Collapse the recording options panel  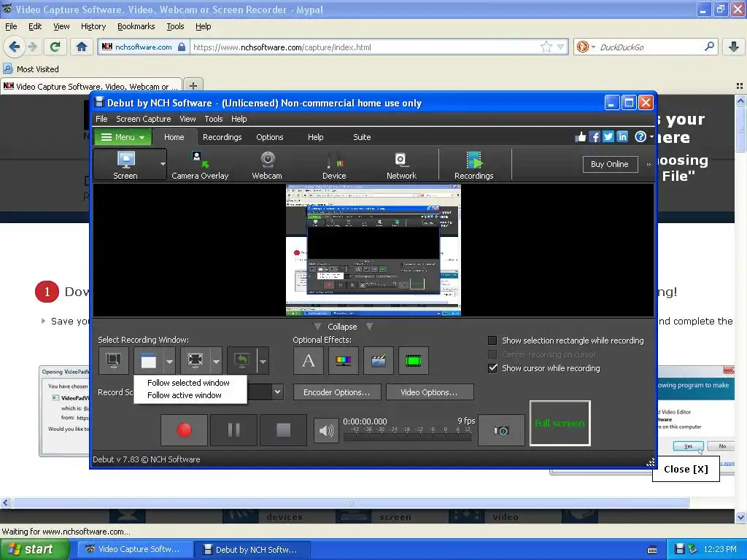pyautogui.click(x=342, y=327)
